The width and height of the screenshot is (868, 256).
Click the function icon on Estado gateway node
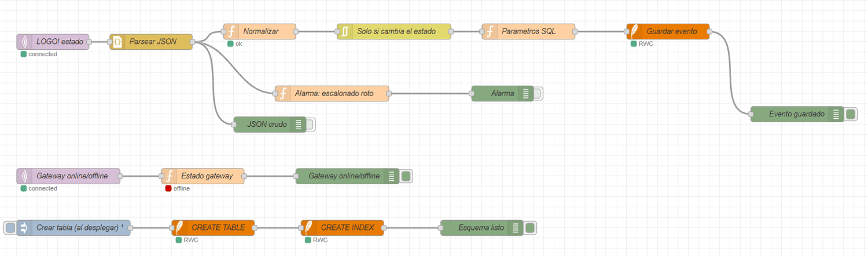pyautogui.click(x=169, y=176)
